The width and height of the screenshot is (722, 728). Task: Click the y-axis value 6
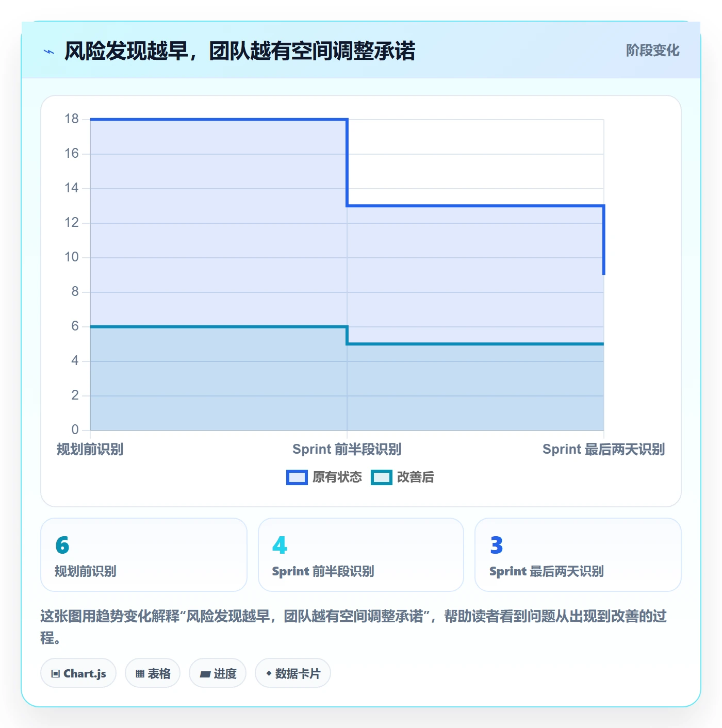coord(75,326)
